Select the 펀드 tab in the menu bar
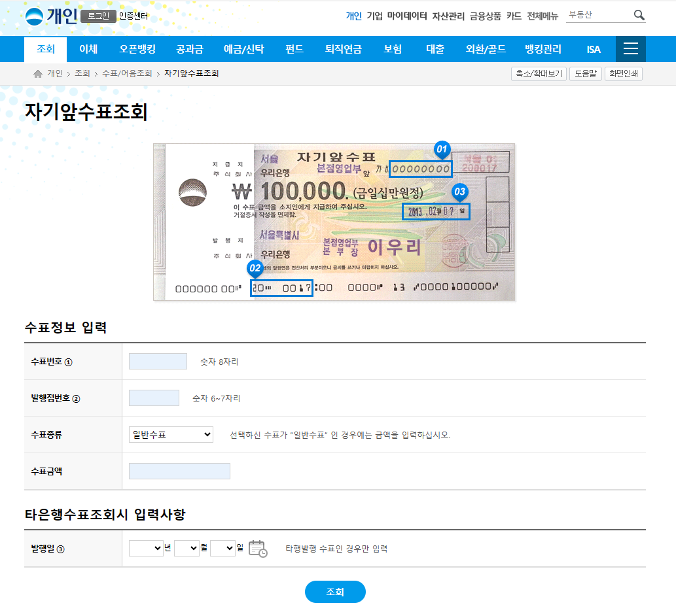The height and width of the screenshot is (616, 676). coord(294,49)
